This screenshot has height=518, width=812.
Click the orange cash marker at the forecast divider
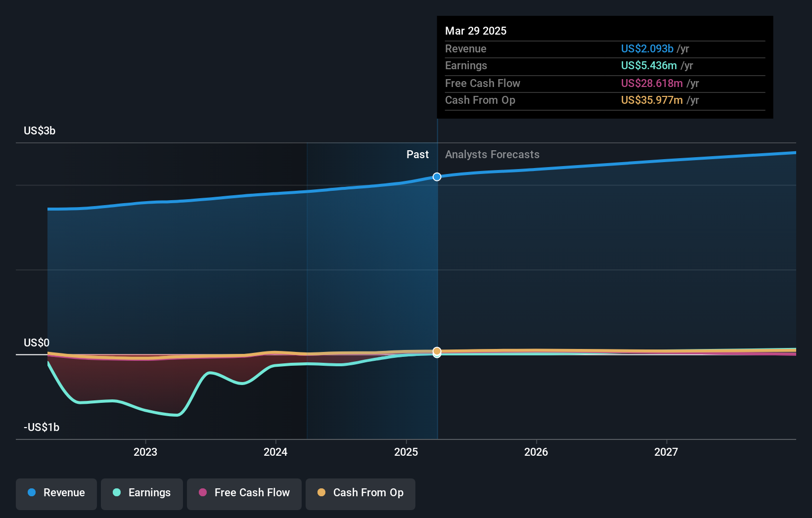pos(437,352)
